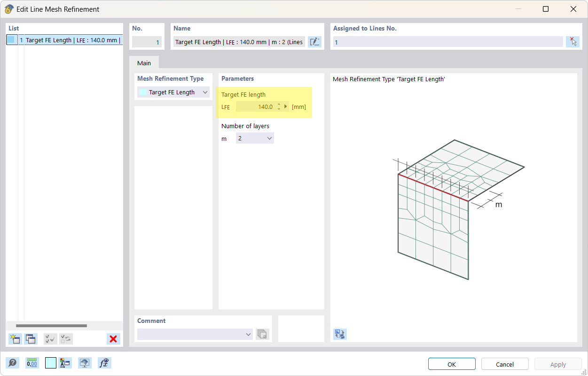Invert the list selection checkboxes

coord(66,338)
